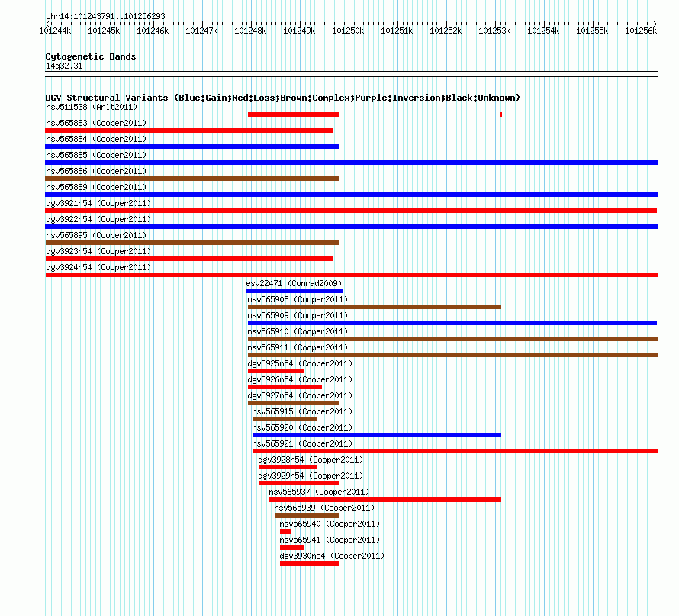Click the red bar for nsv565883

[189, 131]
